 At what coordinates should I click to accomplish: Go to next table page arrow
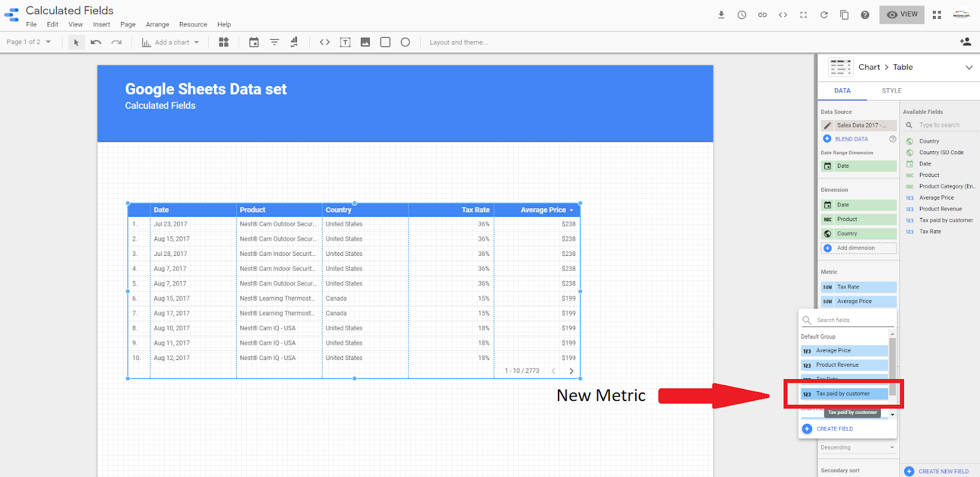(571, 371)
